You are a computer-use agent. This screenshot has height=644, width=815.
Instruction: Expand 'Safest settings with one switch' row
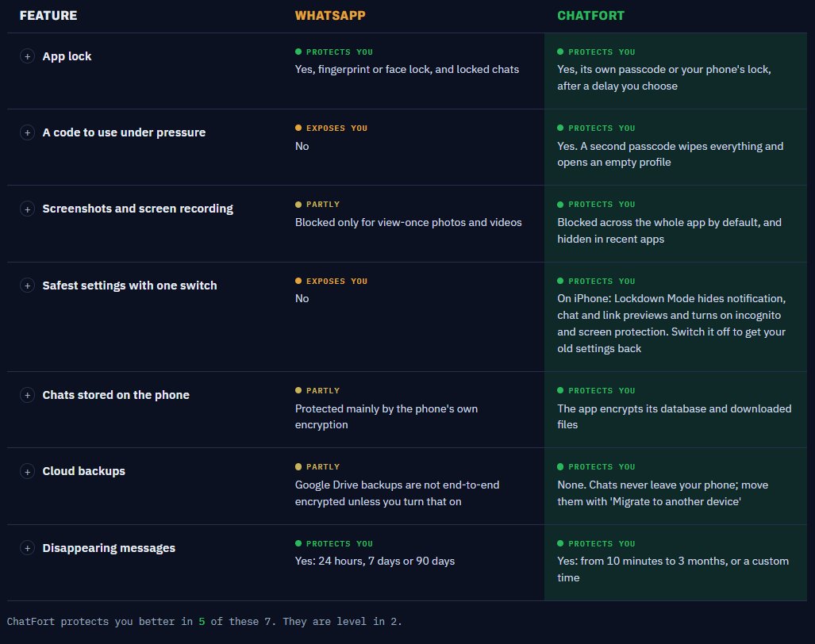(x=28, y=286)
